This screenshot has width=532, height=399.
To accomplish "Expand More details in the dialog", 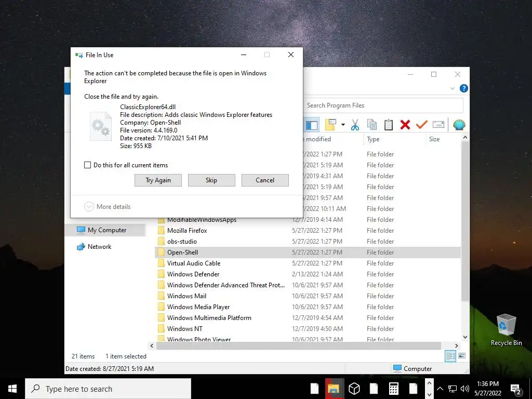I will pos(107,207).
